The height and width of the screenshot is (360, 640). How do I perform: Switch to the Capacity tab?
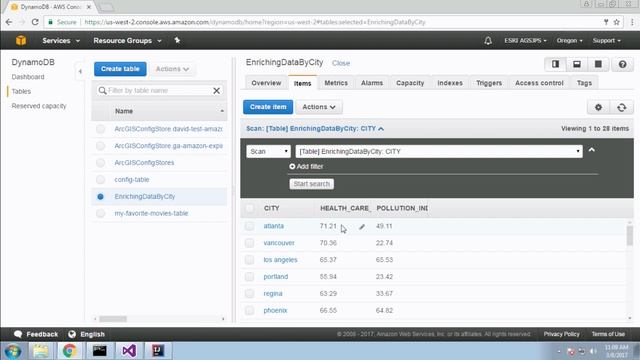coord(410,83)
